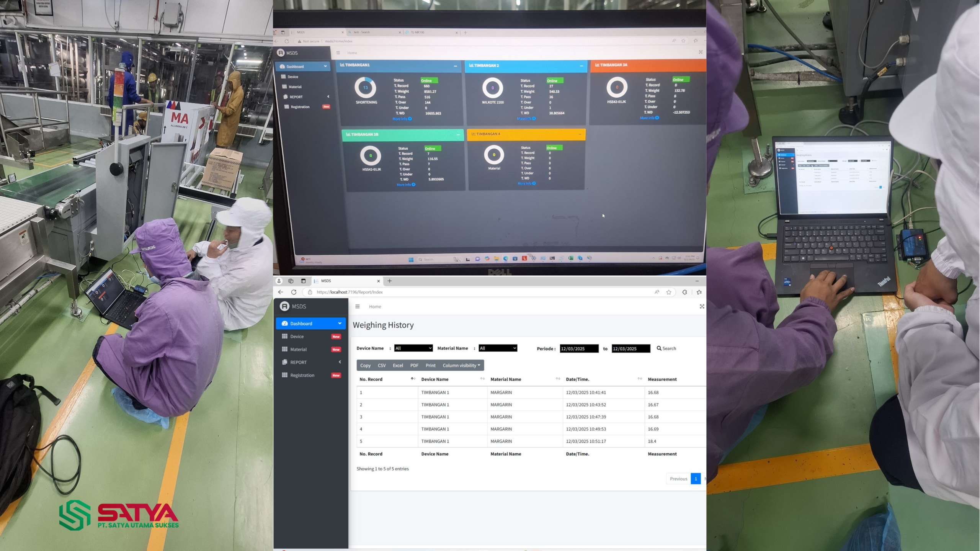This screenshot has height=551, width=980.
Task: Click fullscreen icon on monitor dashboard page
Action: (x=701, y=52)
